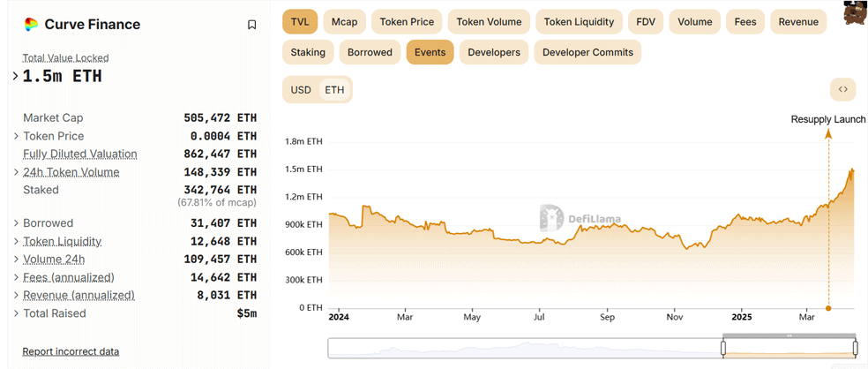Switch chart denomination to USD
The image size is (868, 369).
coord(301,90)
